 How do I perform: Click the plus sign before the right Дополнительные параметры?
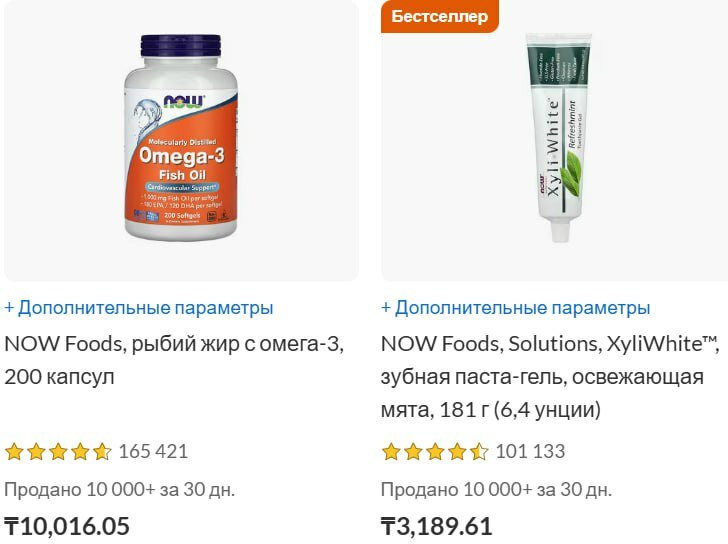point(386,308)
